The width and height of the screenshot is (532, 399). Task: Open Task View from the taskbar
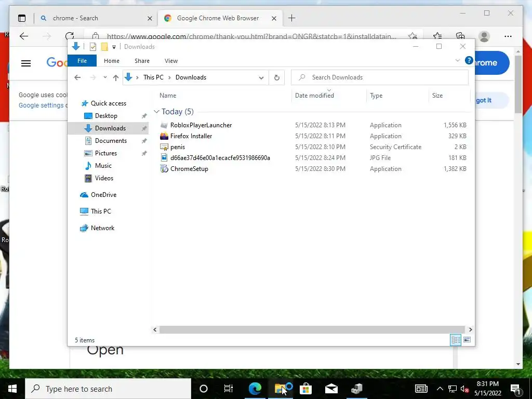(229, 389)
